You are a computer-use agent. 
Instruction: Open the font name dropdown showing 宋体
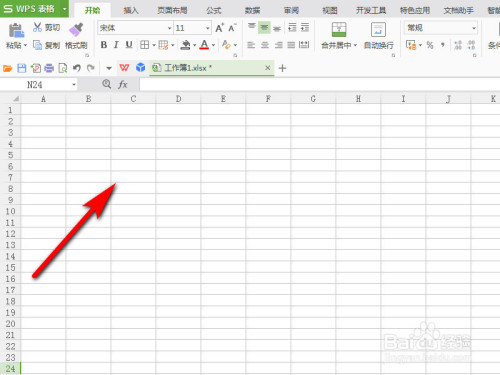click(x=135, y=28)
